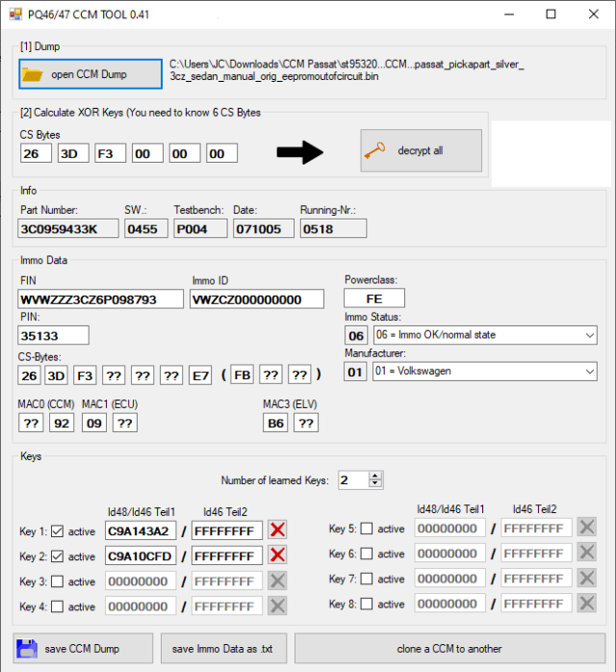Click Key 1 Id46 Teil2 field
The image size is (616, 672).
pyautogui.click(x=227, y=530)
